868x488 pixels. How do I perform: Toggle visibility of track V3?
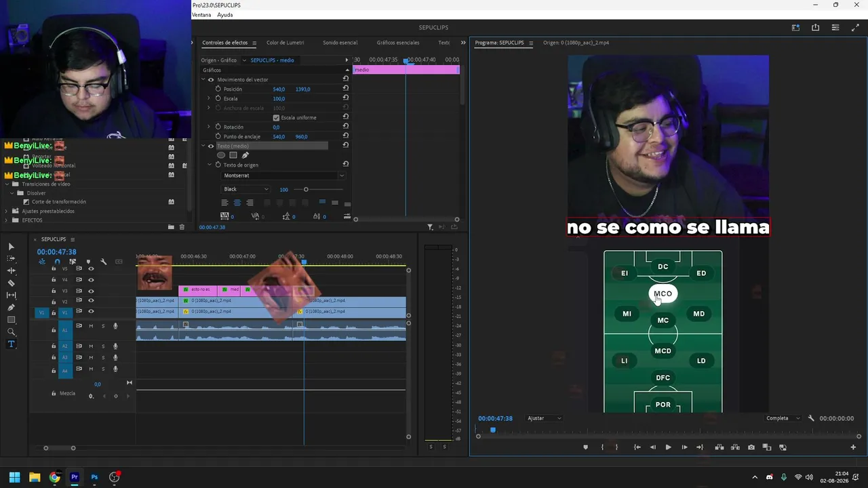point(91,290)
